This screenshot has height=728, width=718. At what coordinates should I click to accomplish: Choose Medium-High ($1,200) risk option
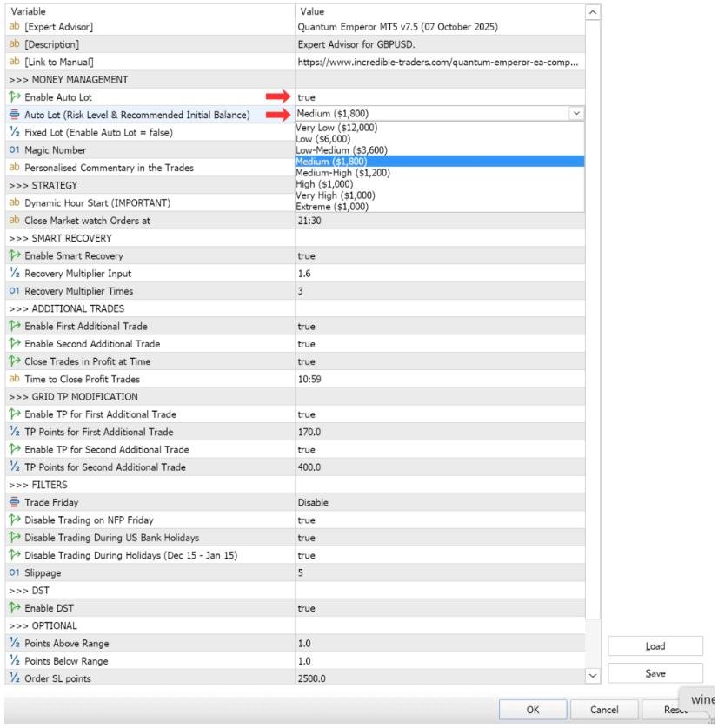440,173
